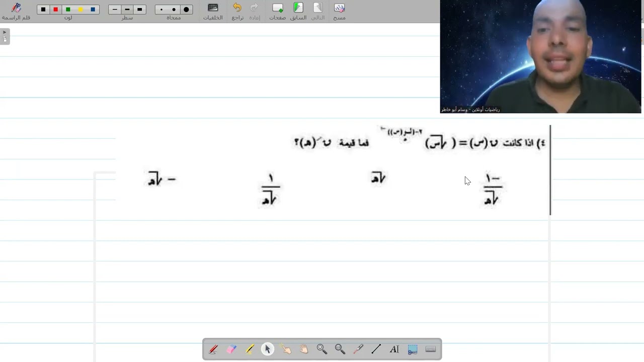Pick the yellow pen color

[x=80, y=10]
